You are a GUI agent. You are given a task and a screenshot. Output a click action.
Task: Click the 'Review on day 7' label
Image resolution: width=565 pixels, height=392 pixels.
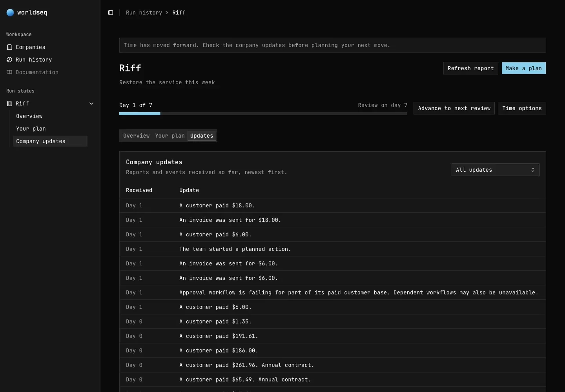tap(383, 105)
